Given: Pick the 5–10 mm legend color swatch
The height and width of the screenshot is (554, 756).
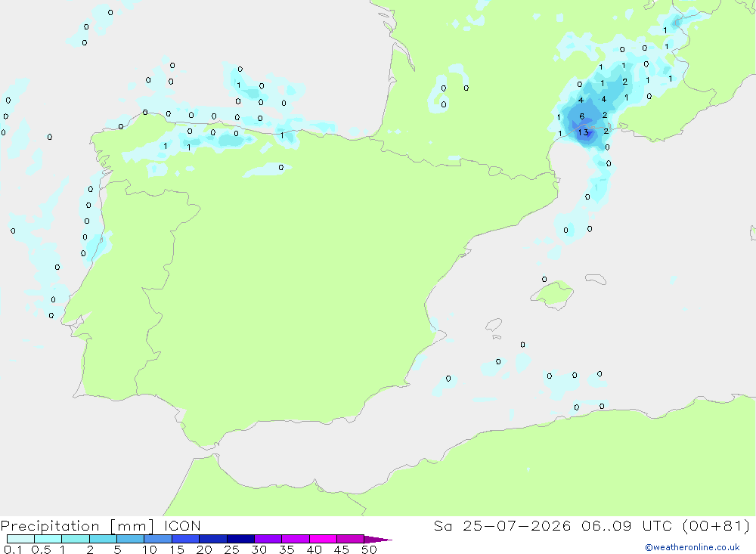Looking at the screenshot, I should (x=131, y=539).
